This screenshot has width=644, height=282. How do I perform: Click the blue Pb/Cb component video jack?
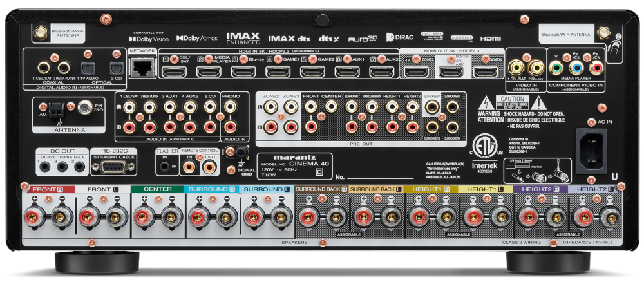coord(576,68)
